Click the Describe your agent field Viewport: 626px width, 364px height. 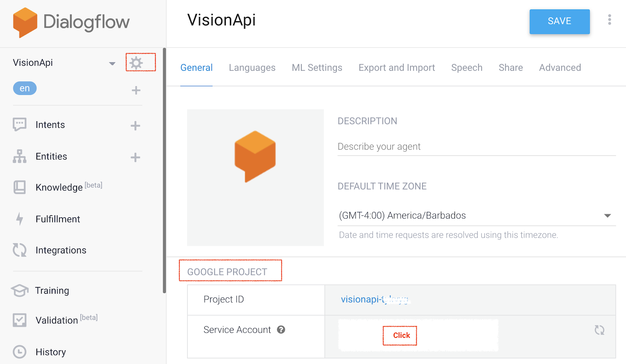[x=476, y=147]
